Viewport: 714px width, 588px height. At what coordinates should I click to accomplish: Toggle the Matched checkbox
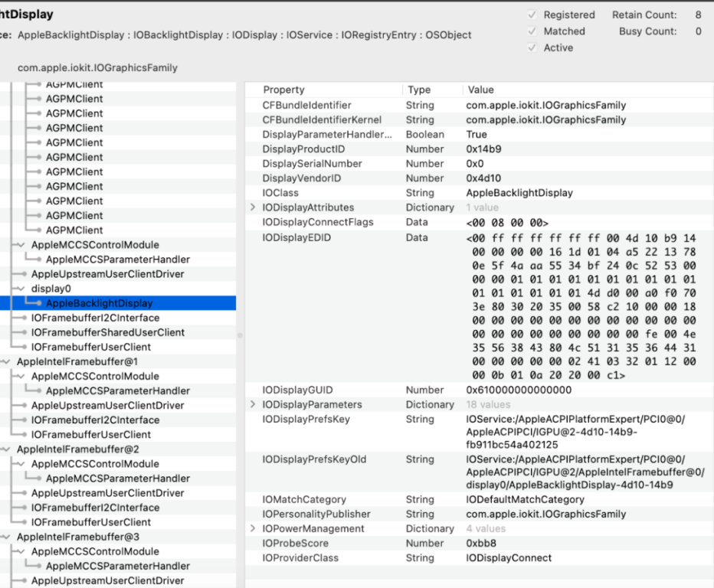pyautogui.click(x=532, y=31)
